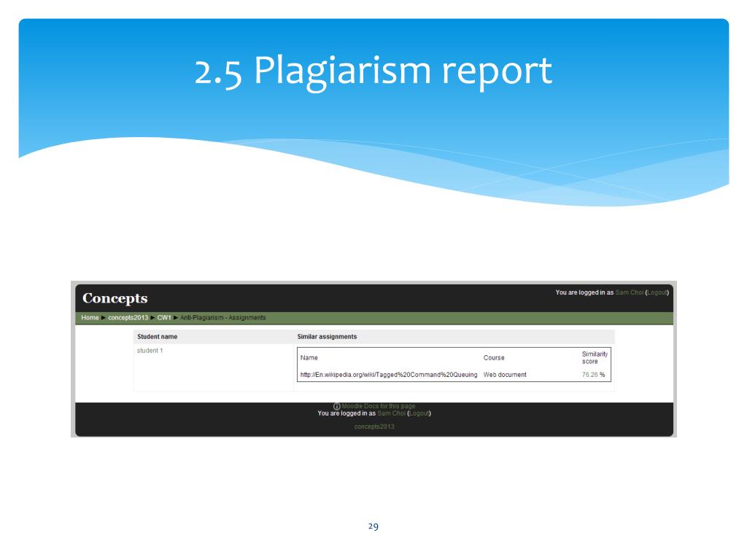This screenshot has width=747, height=560.
Task: Click the 76.26 similarity score link
Action: (589, 375)
